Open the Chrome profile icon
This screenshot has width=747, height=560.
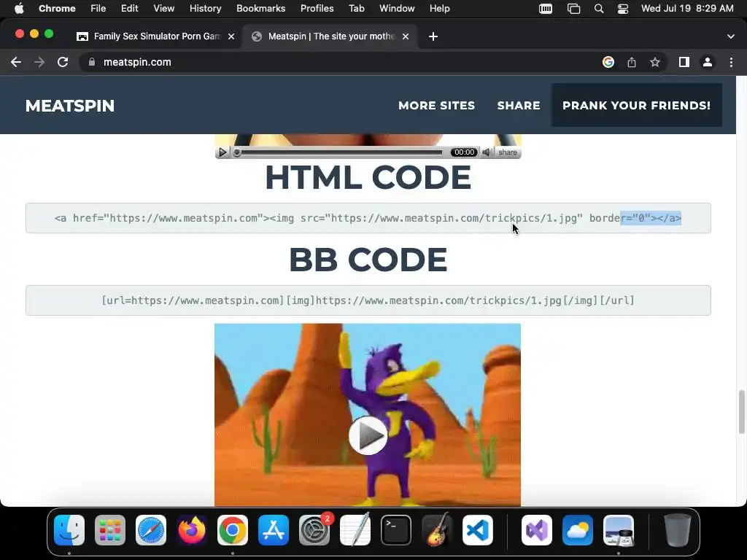pyautogui.click(x=708, y=63)
